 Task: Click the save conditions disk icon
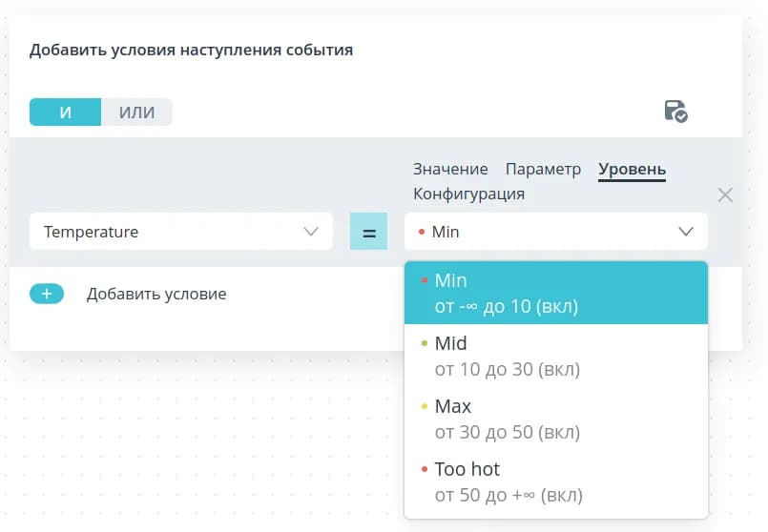tap(675, 112)
